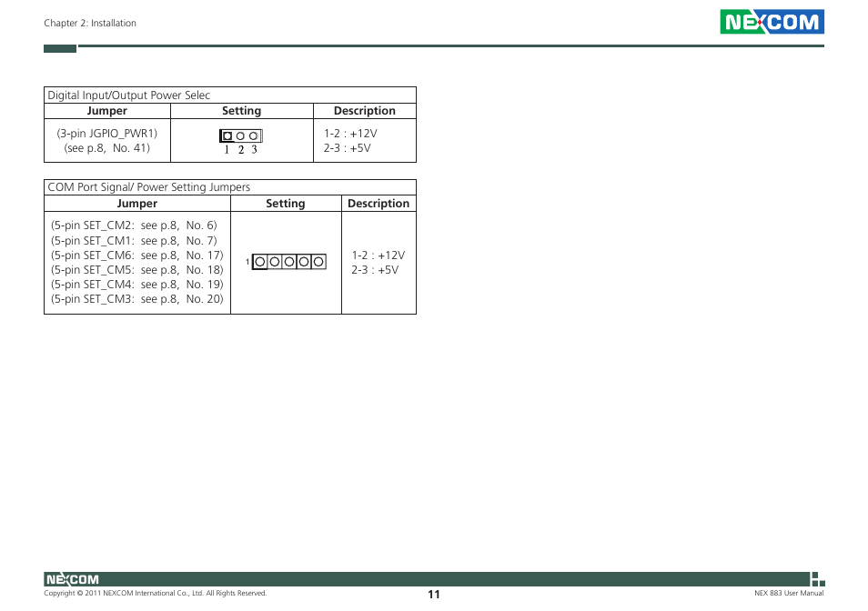Click the SET_CM6 row, see p.8 No. 17
The image size is (868, 611).
coord(136,255)
